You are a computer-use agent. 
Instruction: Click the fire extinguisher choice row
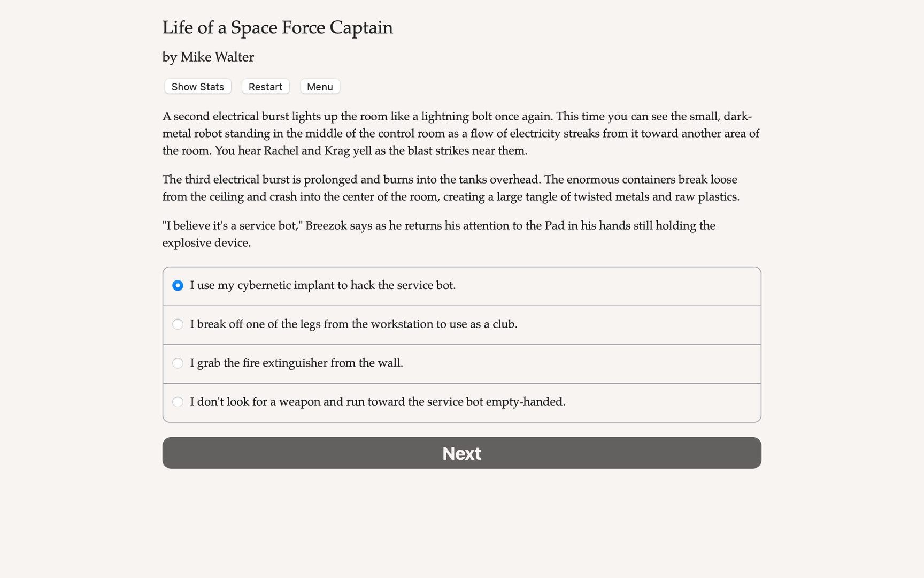(461, 363)
